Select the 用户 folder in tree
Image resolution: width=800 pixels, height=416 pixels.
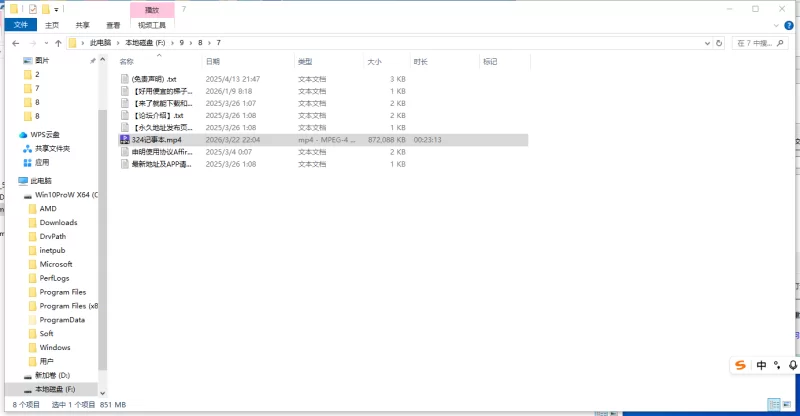pyautogui.click(x=46, y=361)
